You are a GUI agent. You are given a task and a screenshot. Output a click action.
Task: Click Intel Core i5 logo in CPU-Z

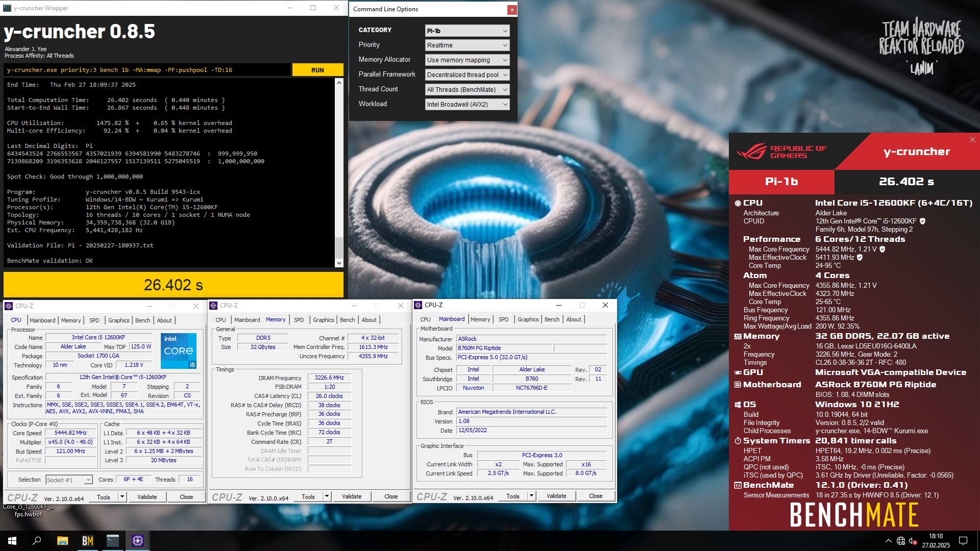[x=179, y=351]
